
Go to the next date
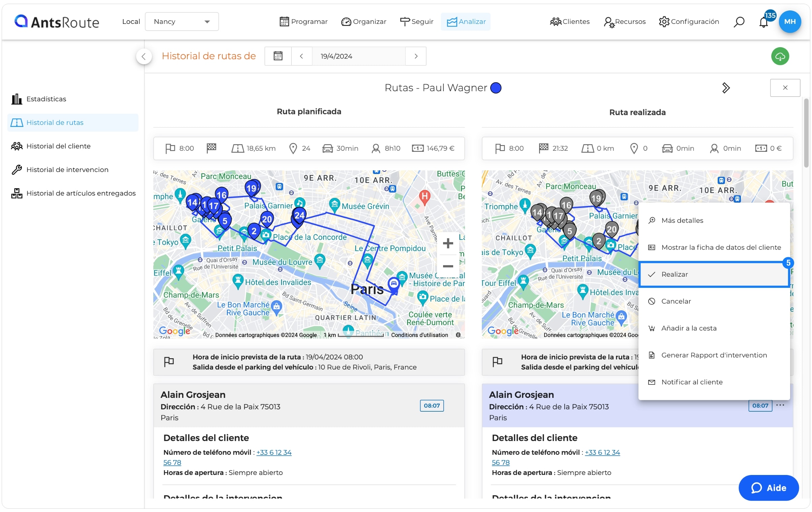pyautogui.click(x=416, y=56)
